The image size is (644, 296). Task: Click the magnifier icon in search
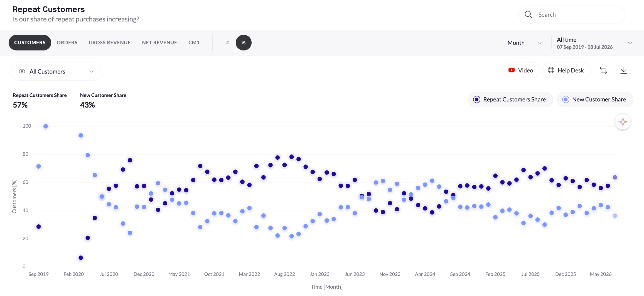(x=528, y=14)
